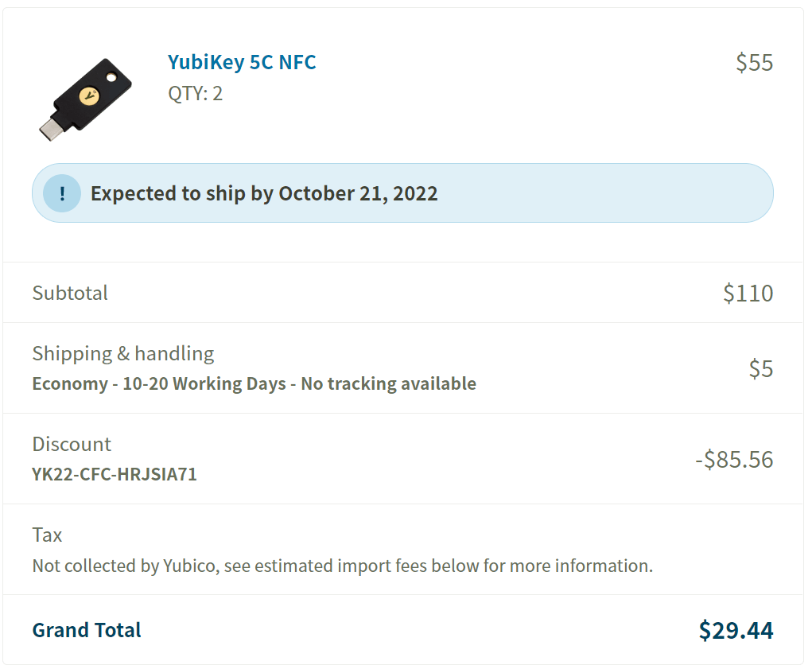Click the gold touch disc on YubiKey image
This screenshot has height=669, width=812.
pos(89,97)
